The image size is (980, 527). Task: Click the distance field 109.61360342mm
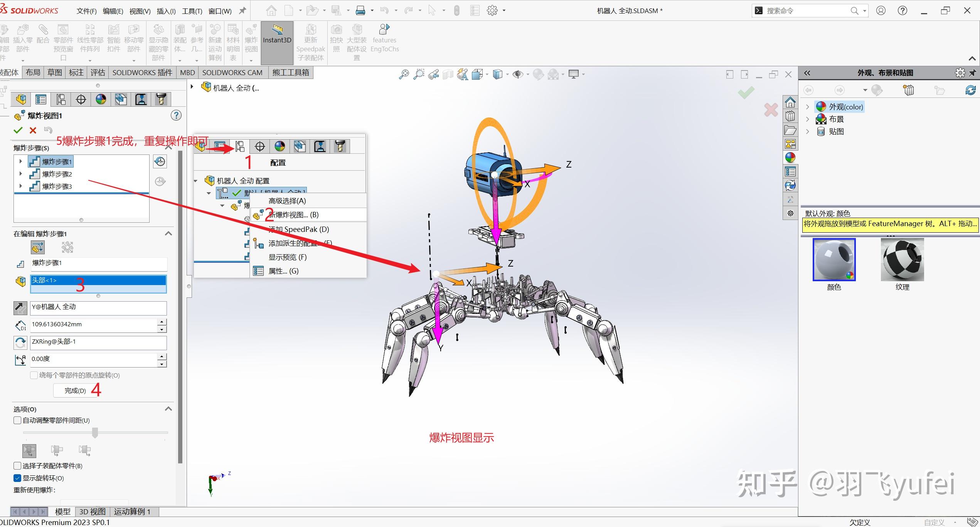point(94,325)
